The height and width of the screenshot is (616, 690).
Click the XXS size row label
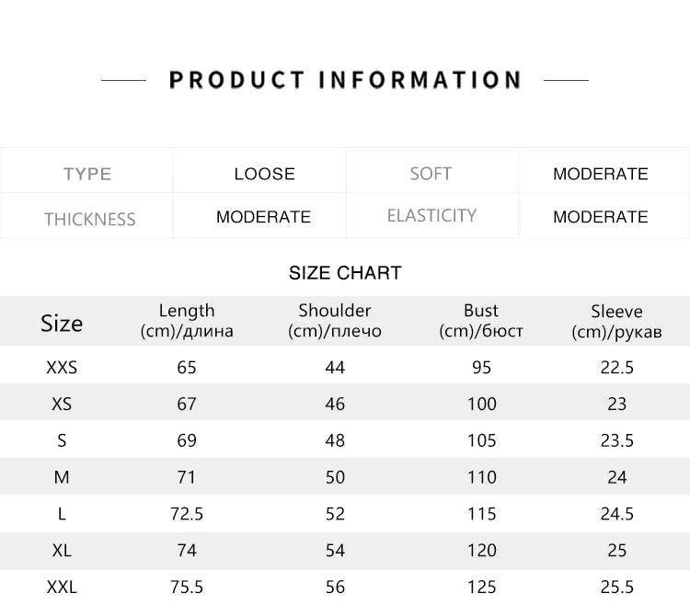(62, 368)
